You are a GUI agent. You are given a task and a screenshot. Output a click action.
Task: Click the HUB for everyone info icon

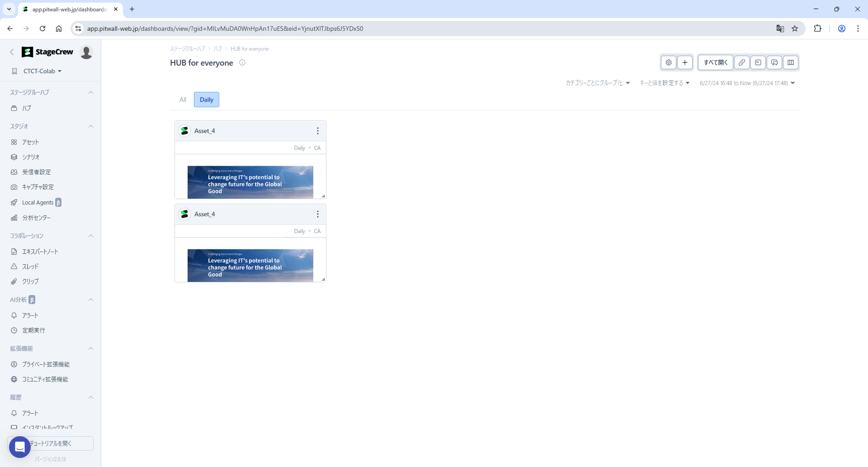point(242,63)
